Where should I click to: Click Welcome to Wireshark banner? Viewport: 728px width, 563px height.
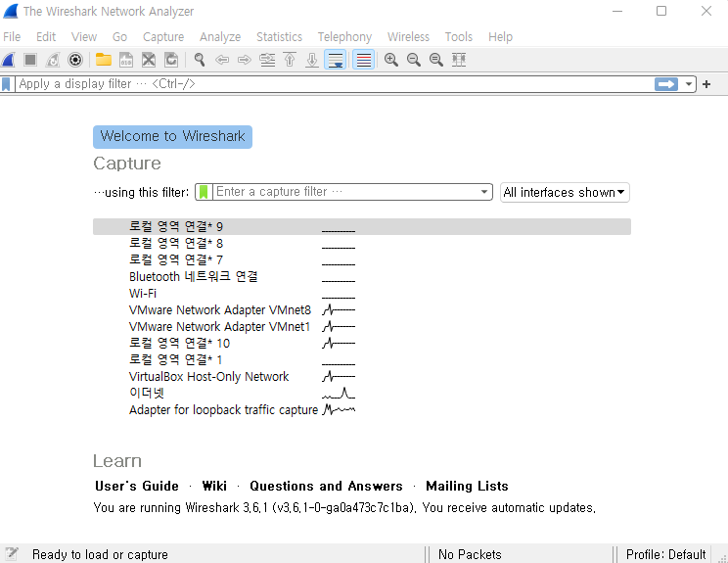coord(173,136)
